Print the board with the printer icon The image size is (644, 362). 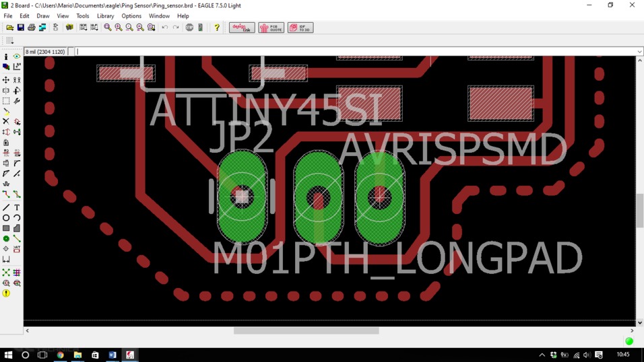click(31, 28)
